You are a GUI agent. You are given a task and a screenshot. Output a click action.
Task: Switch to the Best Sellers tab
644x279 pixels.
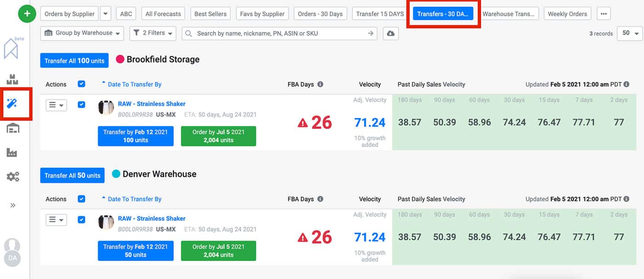click(210, 13)
